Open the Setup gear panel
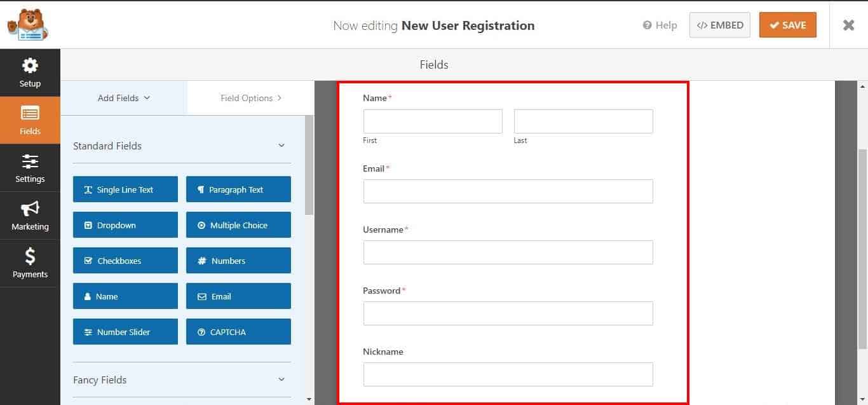 point(30,72)
